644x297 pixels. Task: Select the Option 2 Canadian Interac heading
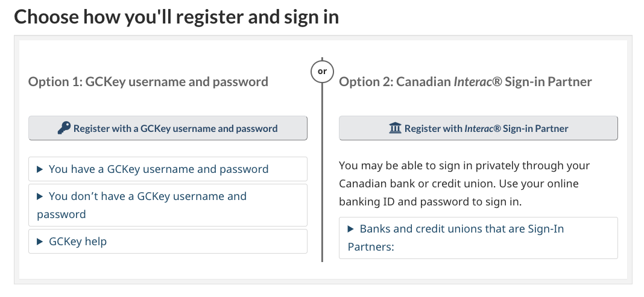click(466, 82)
